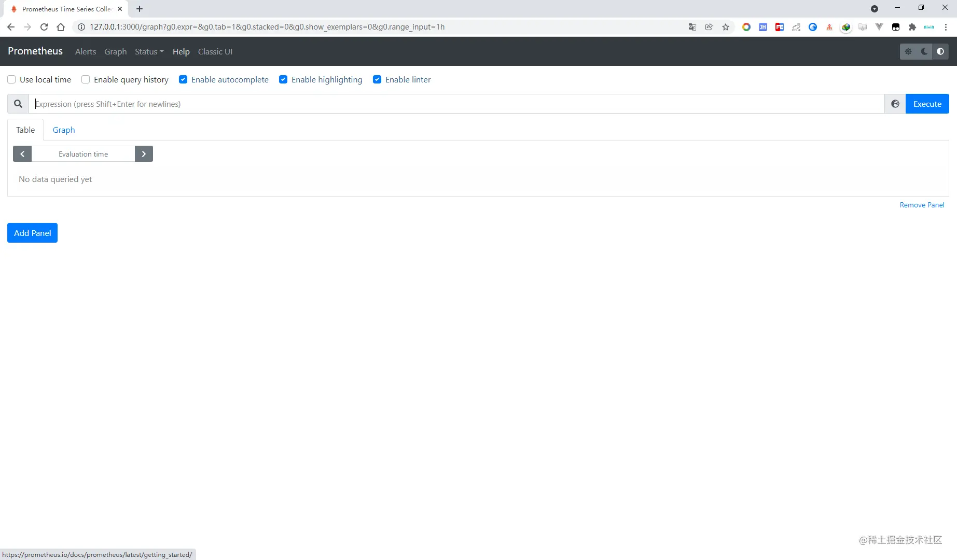Step evaluation time backward
This screenshot has height=560, width=957.
[22, 154]
